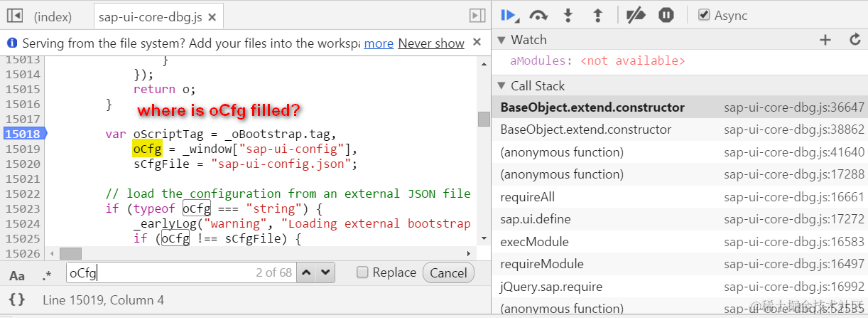Enable the Replace checkbox
This screenshot has width=868, height=318.
pos(362,272)
